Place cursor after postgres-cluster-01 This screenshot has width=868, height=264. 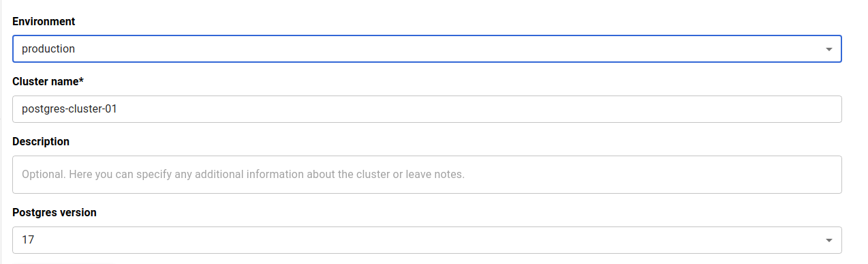click(119, 109)
